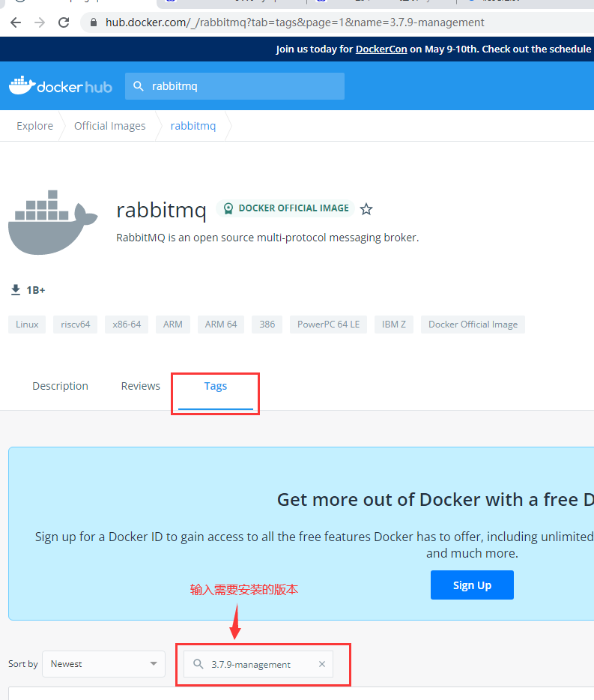Click the padlock icon in address bar

pyautogui.click(x=94, y=22)
